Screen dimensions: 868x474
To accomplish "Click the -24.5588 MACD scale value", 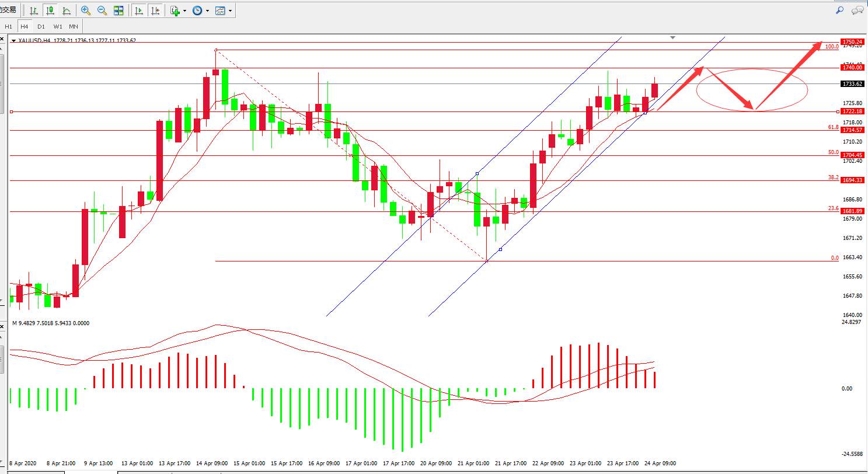I will [853, 454].
